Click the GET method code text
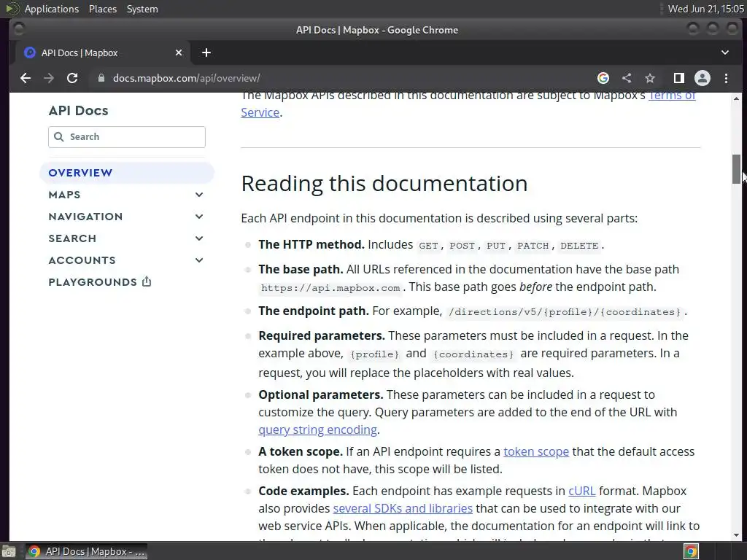Screen dimensions: 747x560 coord(428,246)
